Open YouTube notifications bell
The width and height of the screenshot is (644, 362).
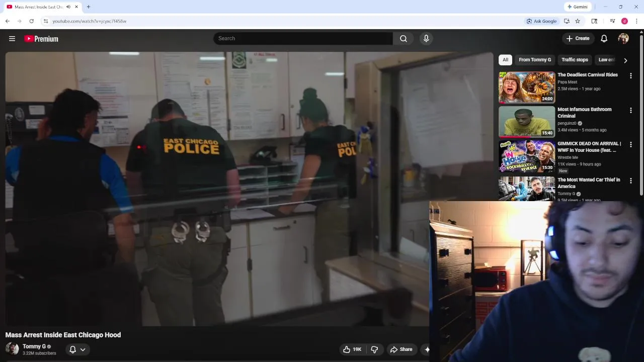click(x=604, y=38)
